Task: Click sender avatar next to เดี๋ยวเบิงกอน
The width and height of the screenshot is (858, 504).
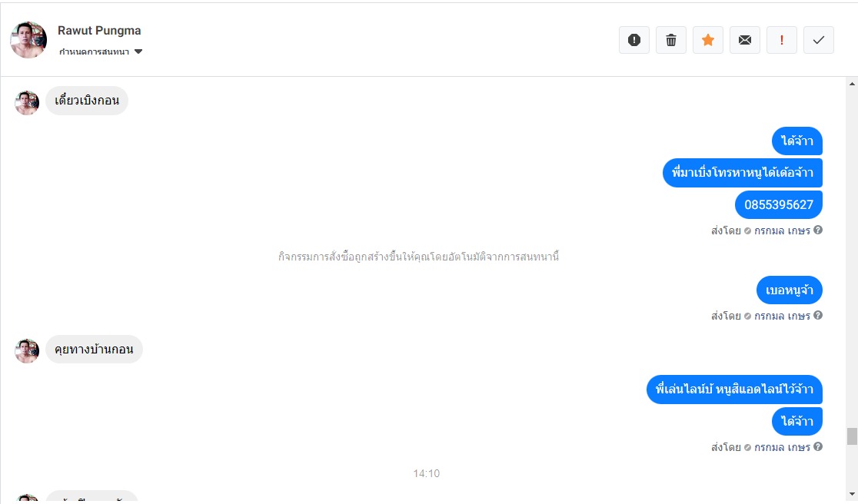Action: [27, 103]
